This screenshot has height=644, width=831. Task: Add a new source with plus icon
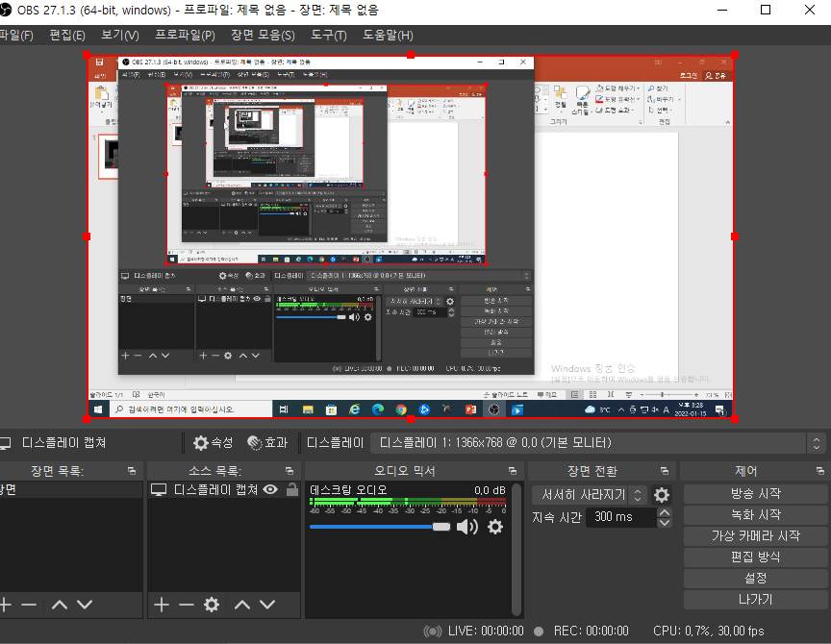[162, 605]
